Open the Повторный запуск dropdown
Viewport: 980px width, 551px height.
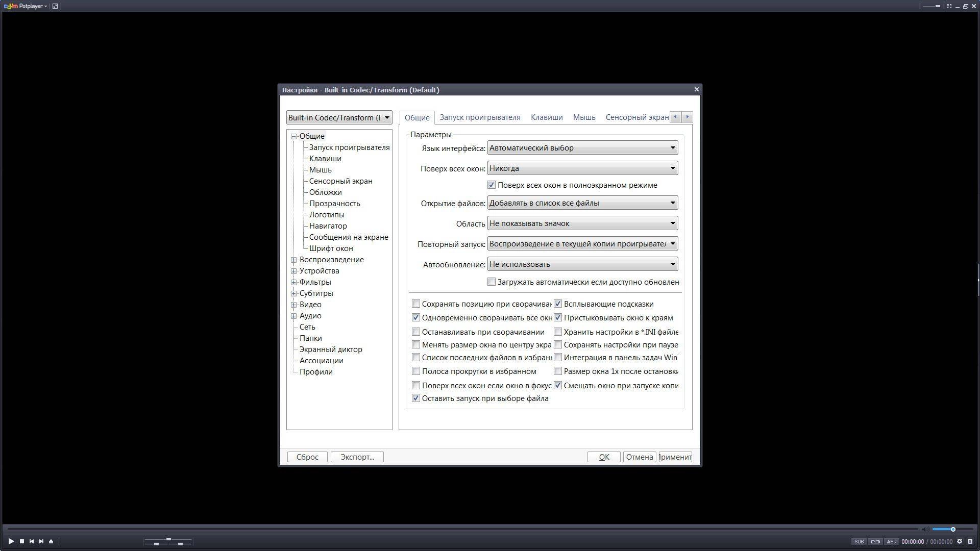(x=582, y=244)
